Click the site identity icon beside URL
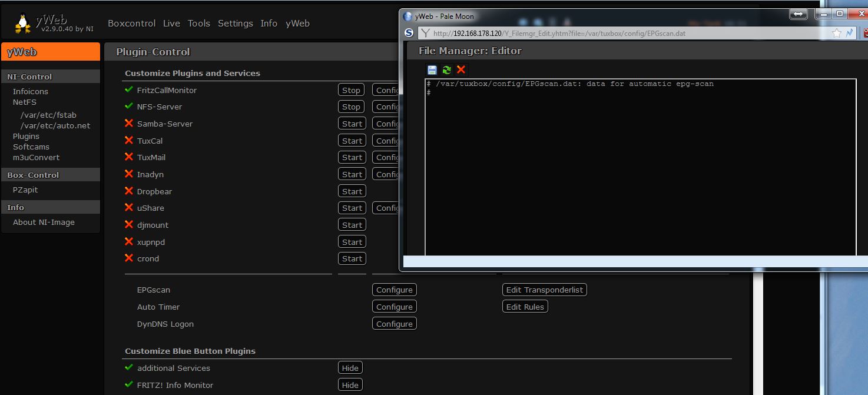Image resolution: width=868 pixels, height=395 pixels. coord(426,34)
